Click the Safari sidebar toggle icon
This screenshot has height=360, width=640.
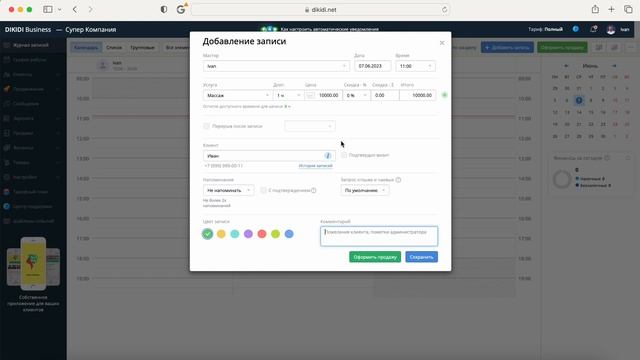click(48, 9)
